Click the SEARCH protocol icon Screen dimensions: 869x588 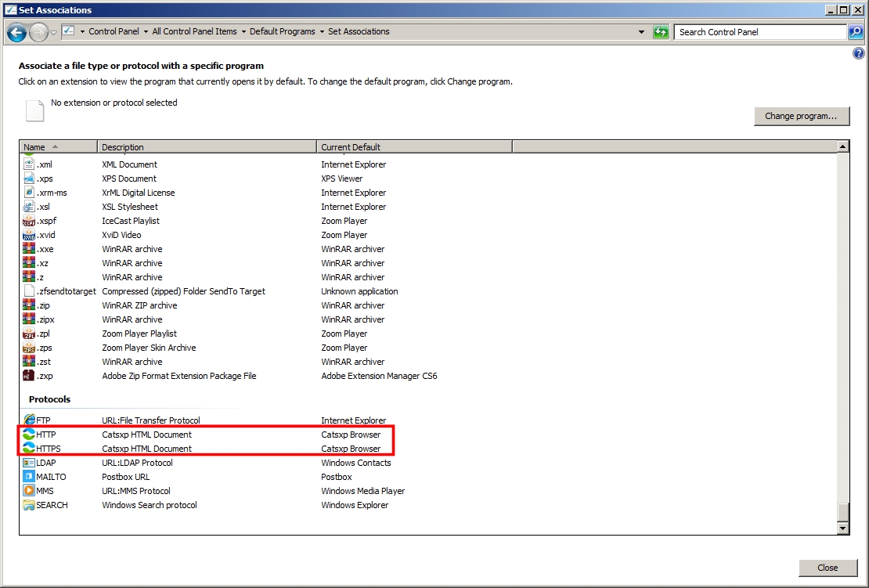29,505
